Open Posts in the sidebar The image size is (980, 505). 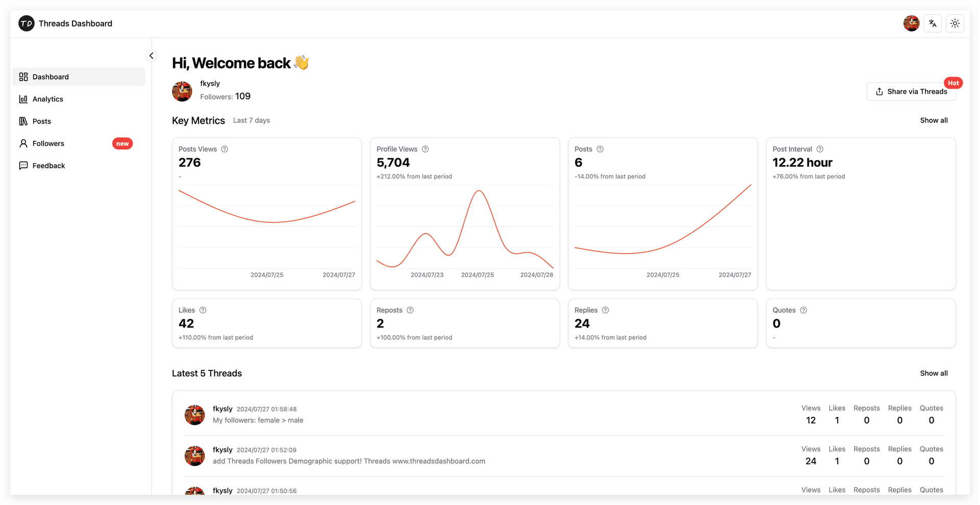(x=79, y=121)
